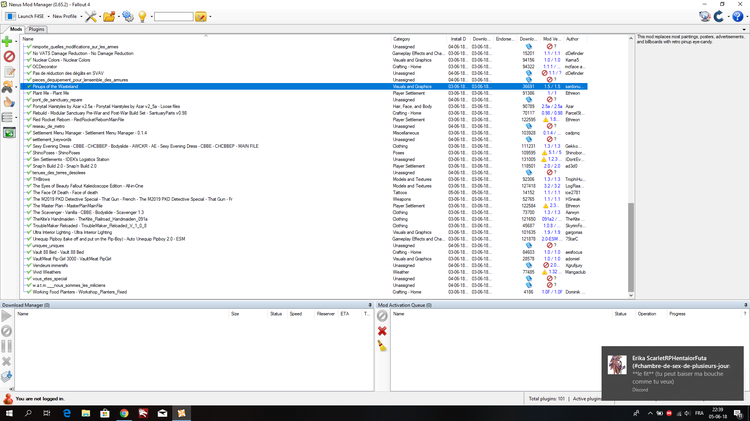Click the list category view icon
This screenshot has width=750, height=421.
tap(7, 117)
